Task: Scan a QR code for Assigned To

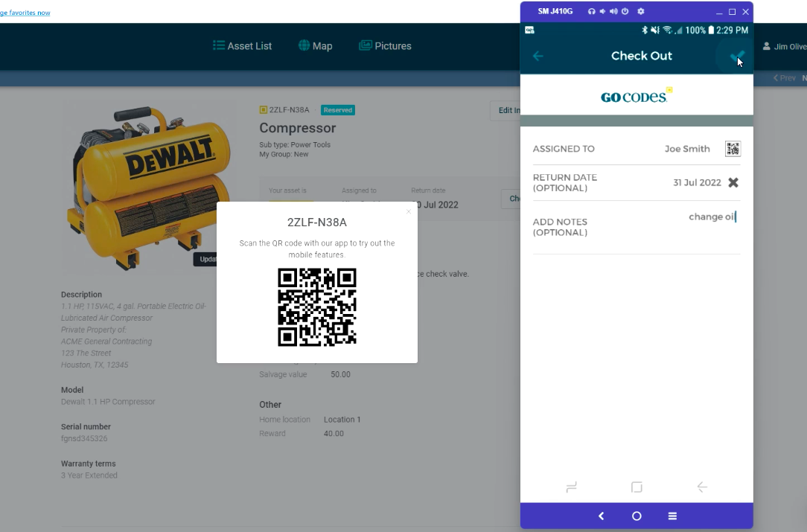Action: (x=733, y=149)
